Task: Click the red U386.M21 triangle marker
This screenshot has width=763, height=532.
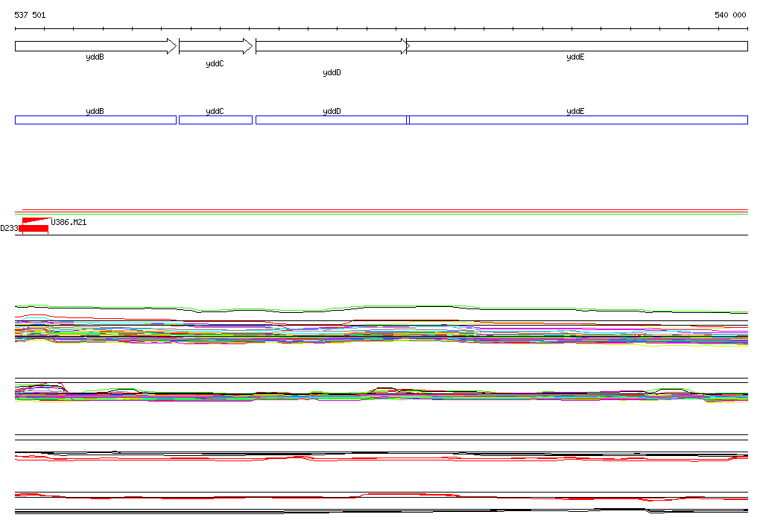Action: tap(35, 221)
